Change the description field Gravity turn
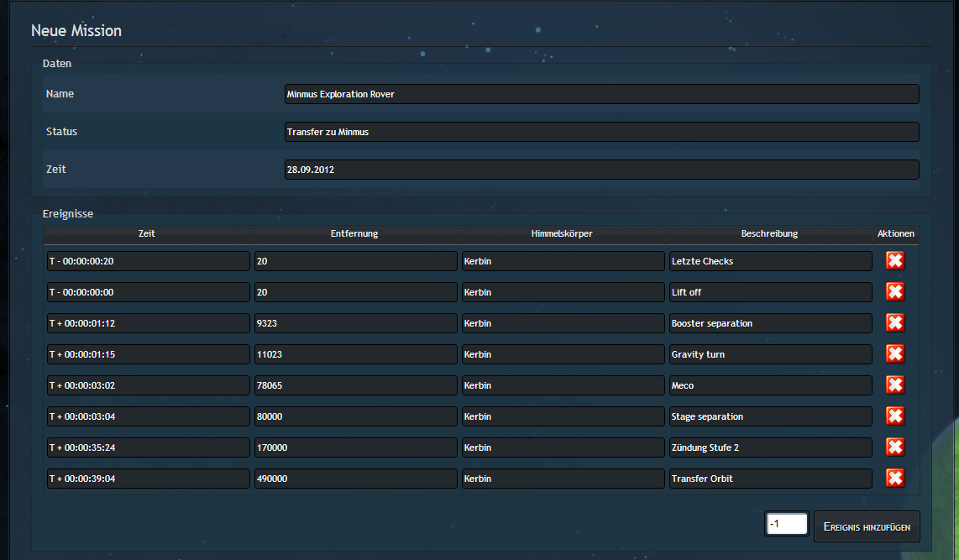The image size is (959, 560). point(770,354)
